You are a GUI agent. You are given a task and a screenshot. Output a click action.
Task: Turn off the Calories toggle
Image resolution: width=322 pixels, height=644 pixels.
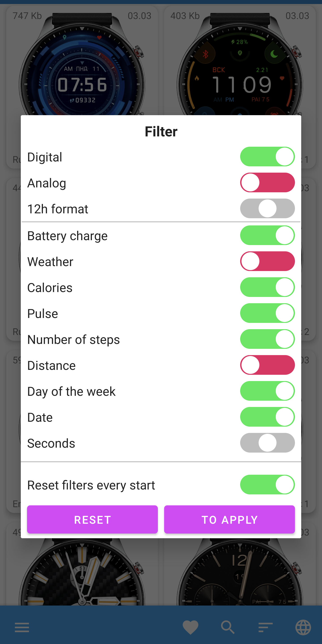tap(267, 287)
